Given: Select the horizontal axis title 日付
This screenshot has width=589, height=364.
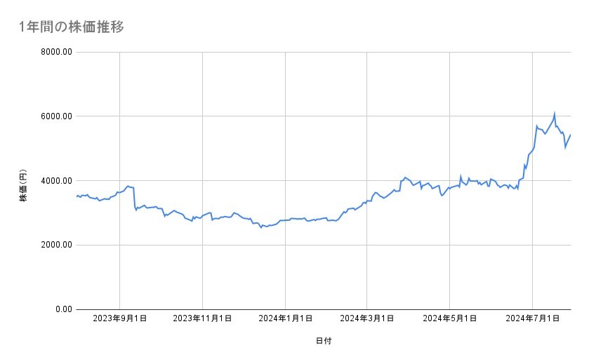Looking at the screenshot, I should [323, 341].
